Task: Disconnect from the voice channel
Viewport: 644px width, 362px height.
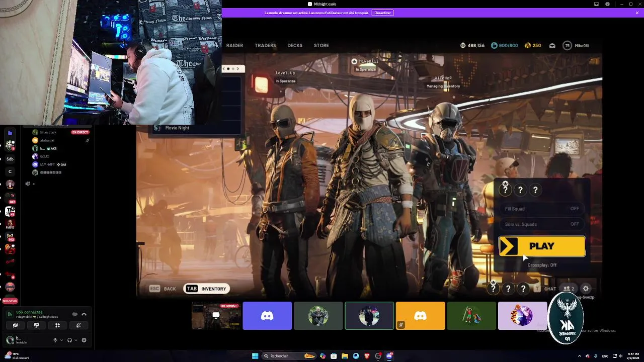Action: pos(84,314)
